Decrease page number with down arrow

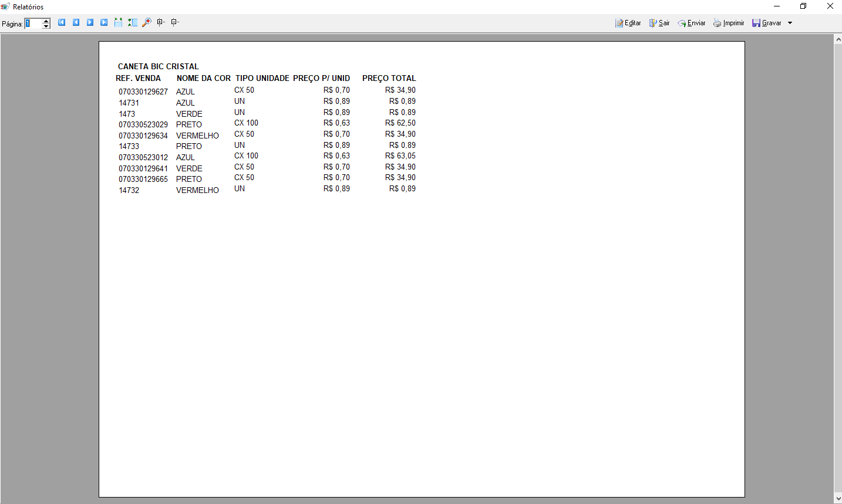pyautogui.click(x=46, y=26)
